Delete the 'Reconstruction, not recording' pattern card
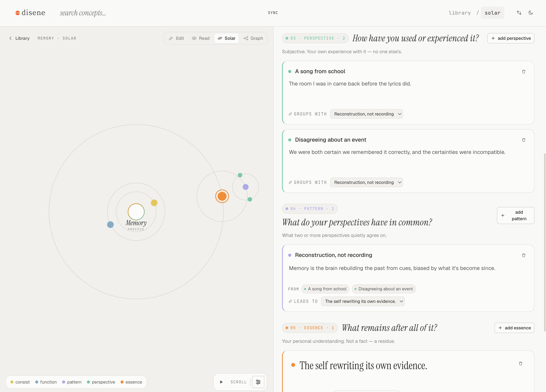This screenshot has height=392, width=546. tap(523, 255)
